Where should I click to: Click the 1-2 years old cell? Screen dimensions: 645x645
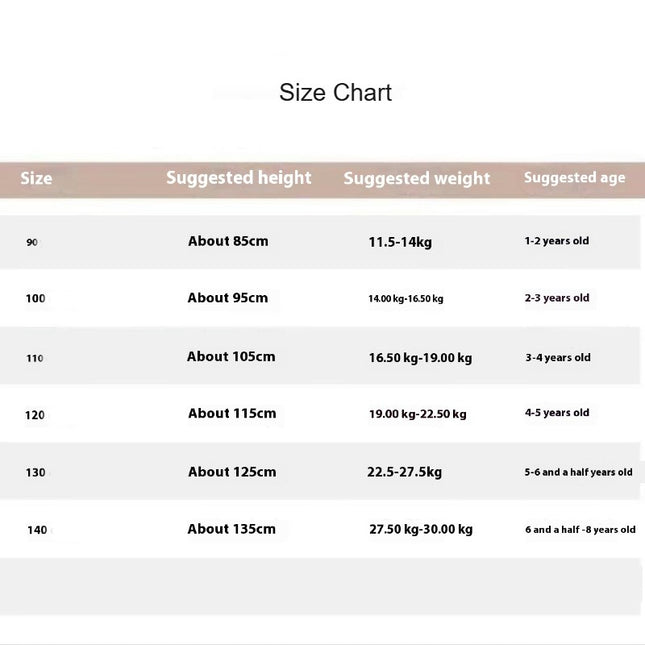click(557, 241)
